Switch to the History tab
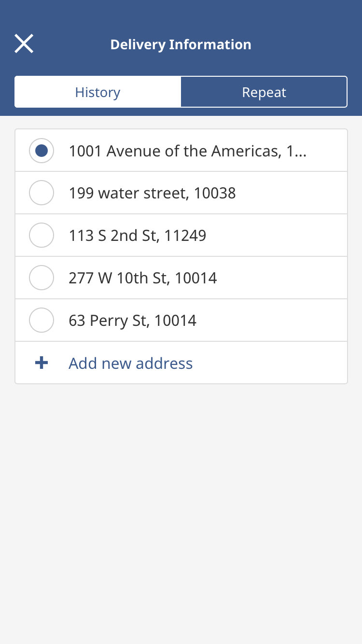 click(97, 92)
